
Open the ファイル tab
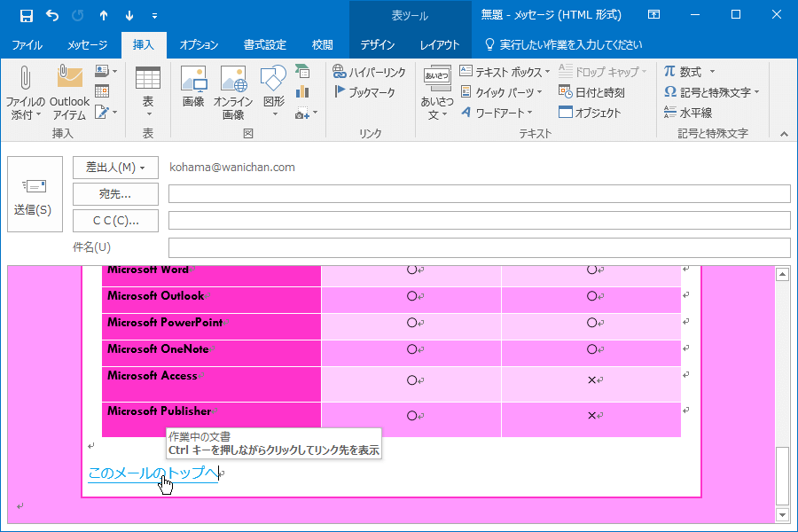27,45
